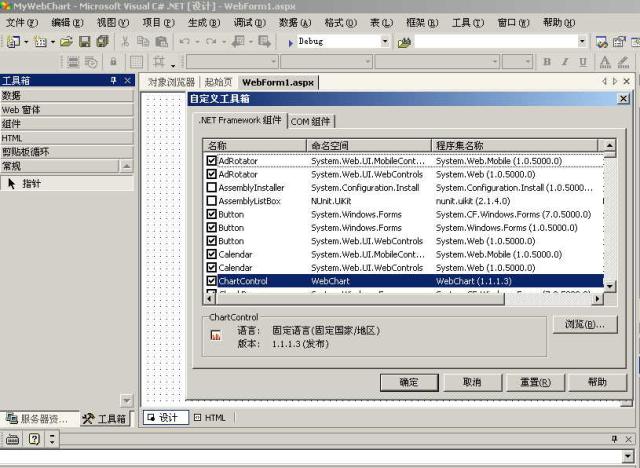
Task: Click the 帮助 button in dialog
Action: point(598,382)
